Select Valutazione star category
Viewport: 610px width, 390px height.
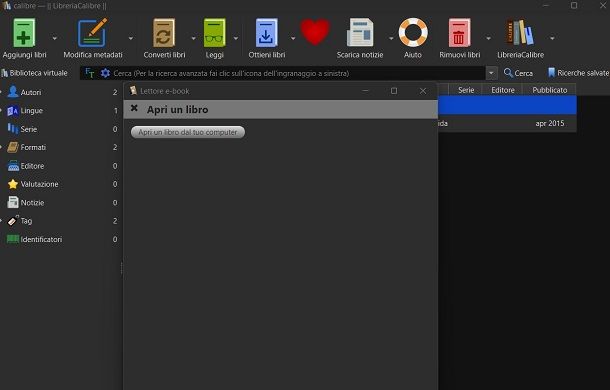click(x=39, y=184)
